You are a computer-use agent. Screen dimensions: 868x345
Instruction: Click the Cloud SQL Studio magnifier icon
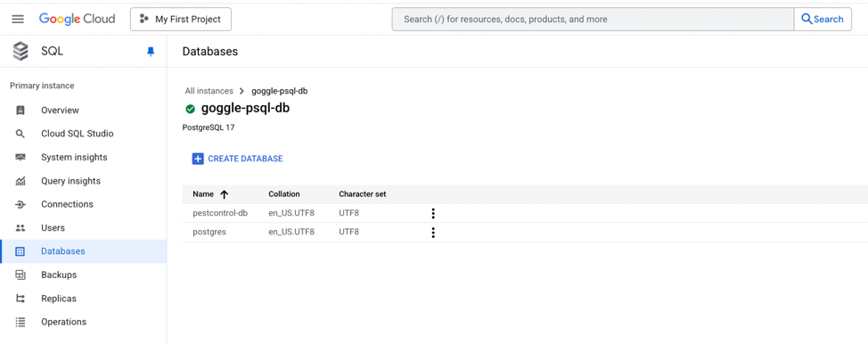pos(20,134)
